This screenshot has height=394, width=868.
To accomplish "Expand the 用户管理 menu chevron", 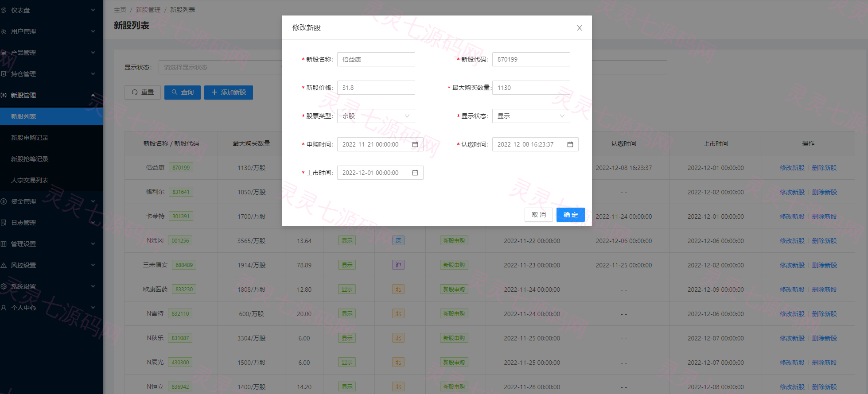I will coord(93,31).
